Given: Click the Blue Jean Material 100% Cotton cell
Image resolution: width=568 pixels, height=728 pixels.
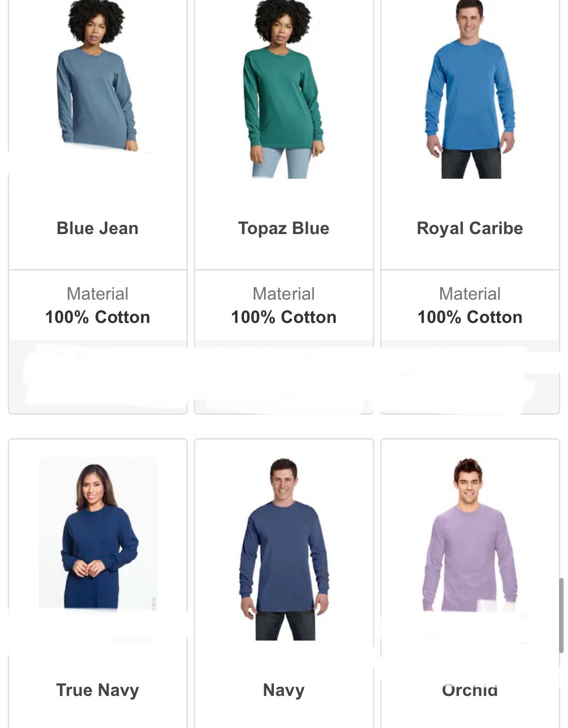Looking at the screenshot, I should tap(98, 305).
